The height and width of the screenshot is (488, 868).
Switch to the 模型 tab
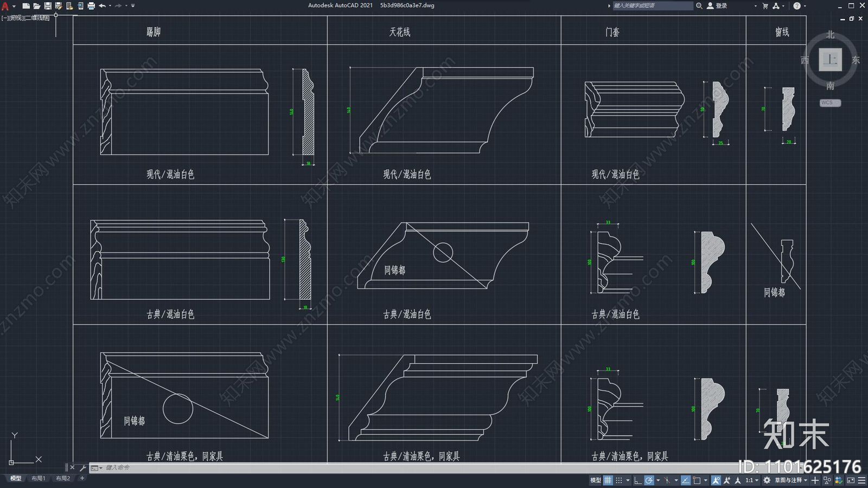coord(16,478)
